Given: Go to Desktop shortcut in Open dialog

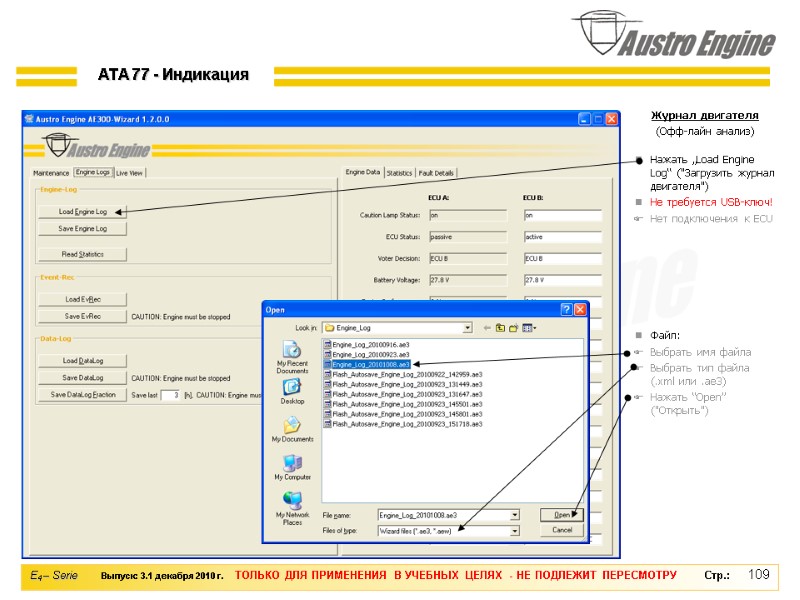Looking at the screenshot, I should [x=292, y=392].
